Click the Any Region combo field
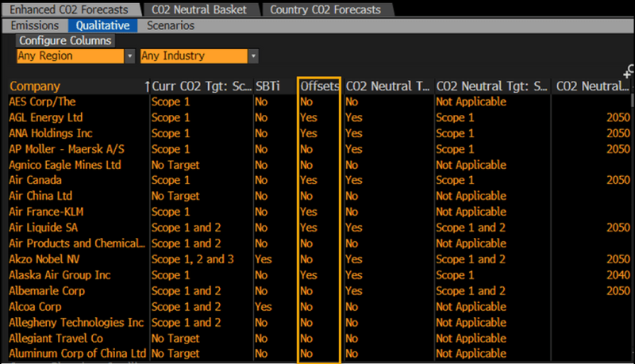The height and width of the screenshot is (364, 635). (71, 56)
